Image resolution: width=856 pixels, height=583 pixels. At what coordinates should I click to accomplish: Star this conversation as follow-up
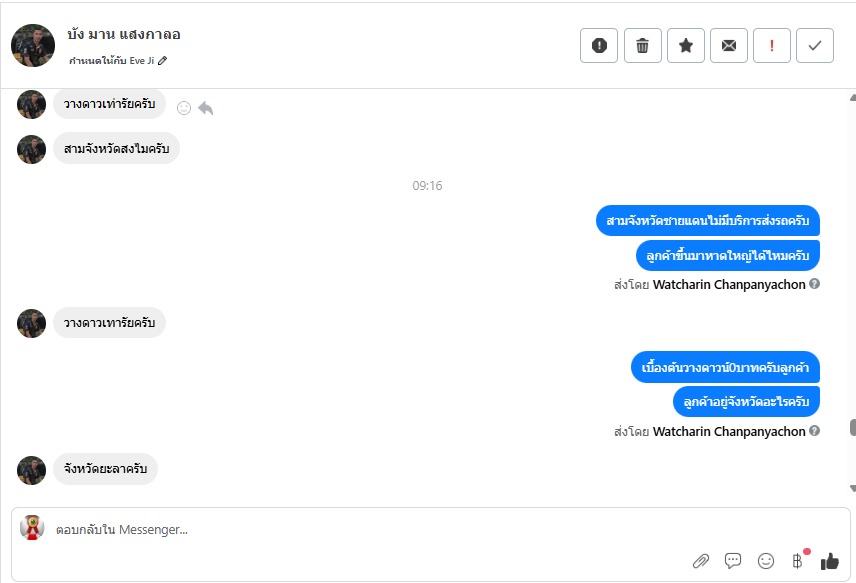click(686, 45)
